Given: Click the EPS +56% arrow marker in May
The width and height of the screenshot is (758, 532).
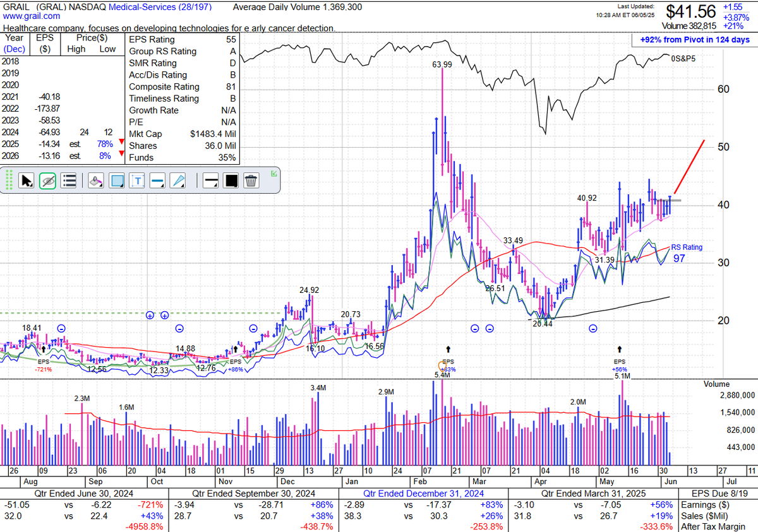Looking at the screenshot, I should click(x=620, y=348).
